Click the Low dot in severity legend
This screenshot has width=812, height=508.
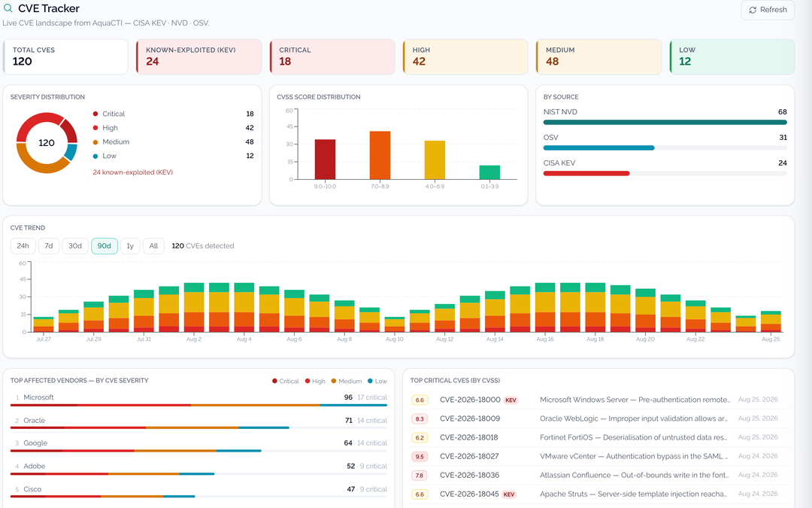95,156
